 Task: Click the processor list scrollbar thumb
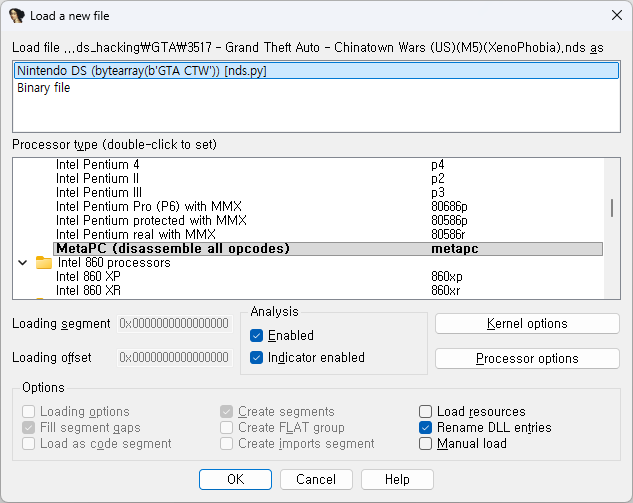612,208
